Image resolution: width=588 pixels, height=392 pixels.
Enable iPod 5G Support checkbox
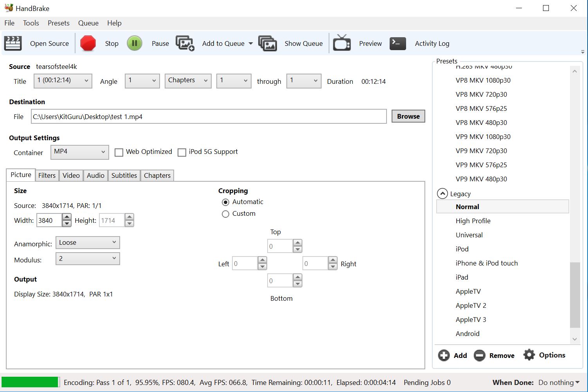point(182,152)
